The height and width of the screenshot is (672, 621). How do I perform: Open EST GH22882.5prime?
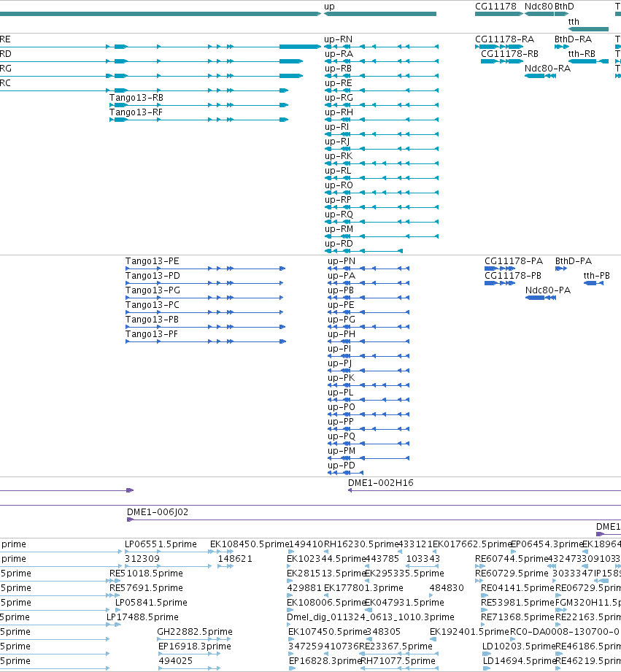(195, 632)
